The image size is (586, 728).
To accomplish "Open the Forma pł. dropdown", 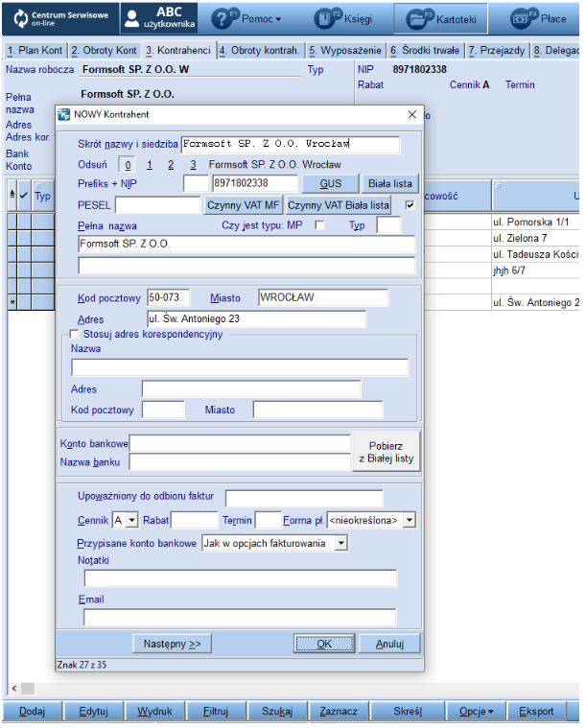I will click(410, 520).
